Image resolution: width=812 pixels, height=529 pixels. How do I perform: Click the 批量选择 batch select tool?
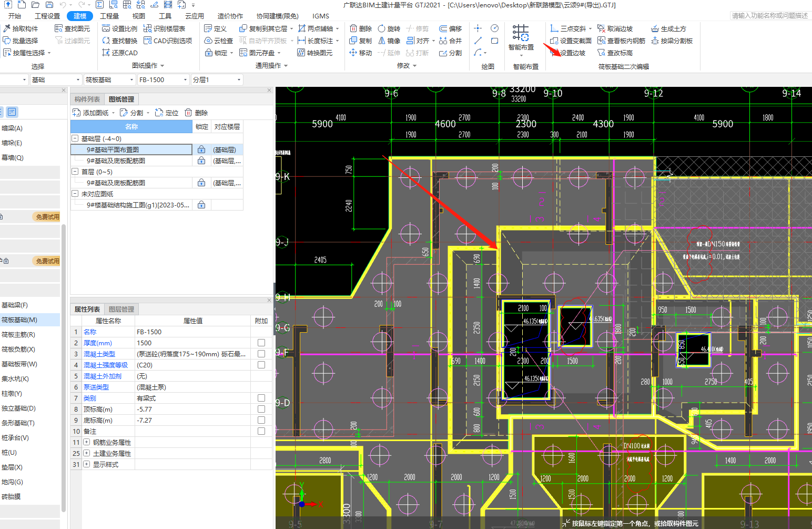[21, 41]
